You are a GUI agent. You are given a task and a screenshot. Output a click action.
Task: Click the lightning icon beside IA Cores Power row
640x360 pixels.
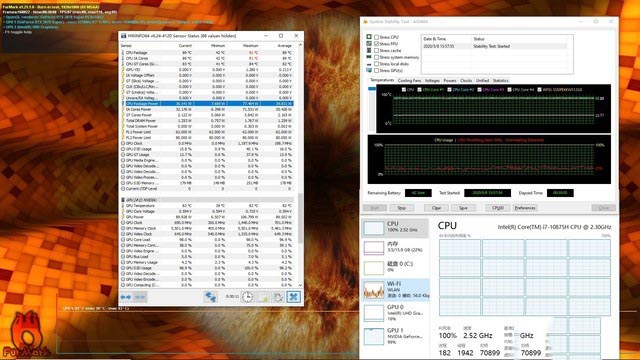pos(123,109)
